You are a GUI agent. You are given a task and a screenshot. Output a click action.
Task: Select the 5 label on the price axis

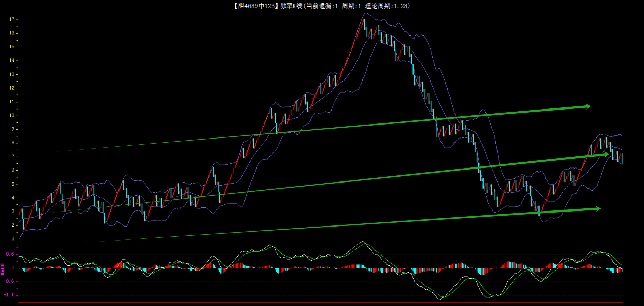[x=13, y=184]
